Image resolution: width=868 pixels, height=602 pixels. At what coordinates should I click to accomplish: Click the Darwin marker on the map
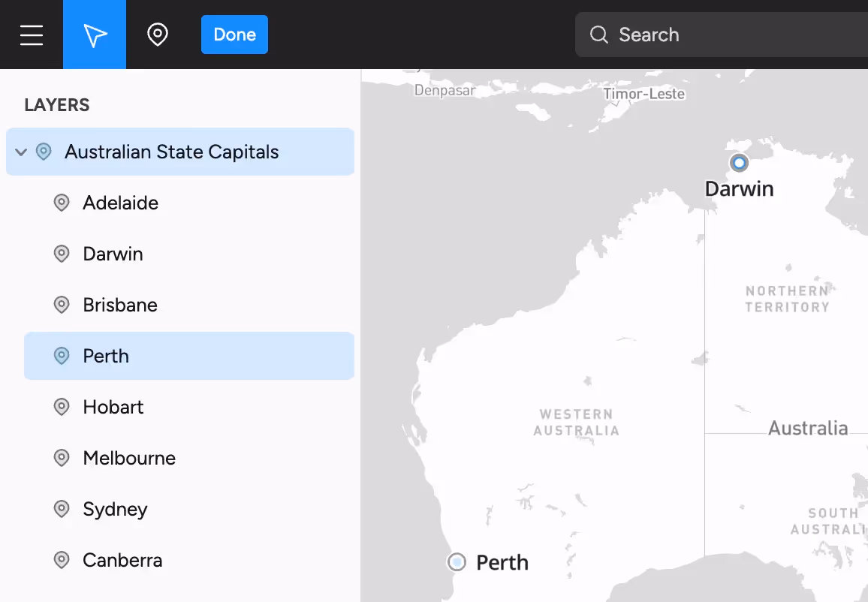point(738,162)
